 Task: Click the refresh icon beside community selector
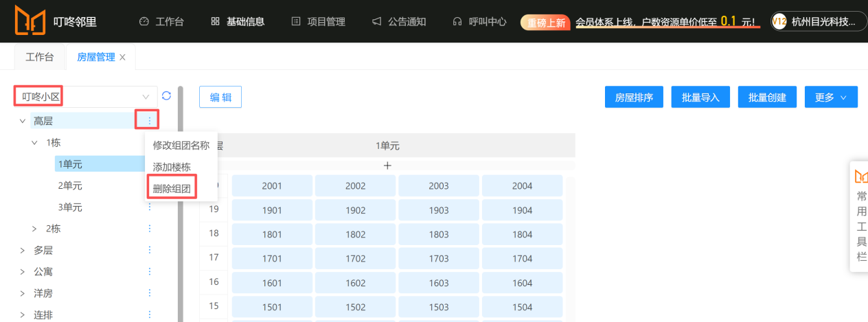pos(166,96)
